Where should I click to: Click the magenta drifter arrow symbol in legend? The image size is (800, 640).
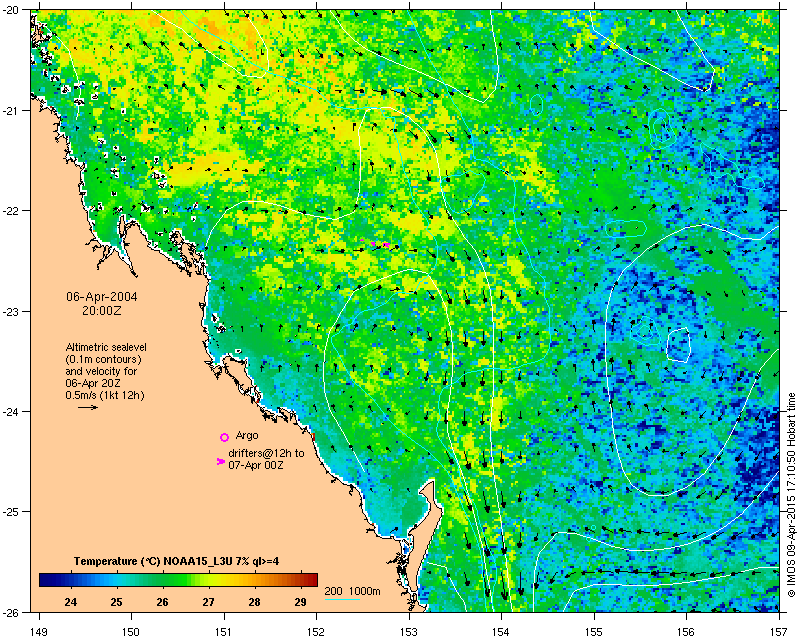coord(220,461)
